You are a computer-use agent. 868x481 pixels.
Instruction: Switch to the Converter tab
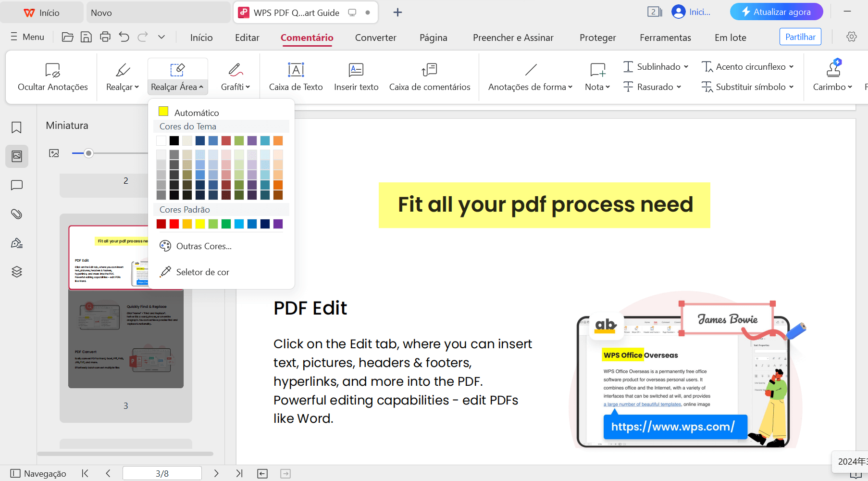pyautogui.click(x=376, y=38)
